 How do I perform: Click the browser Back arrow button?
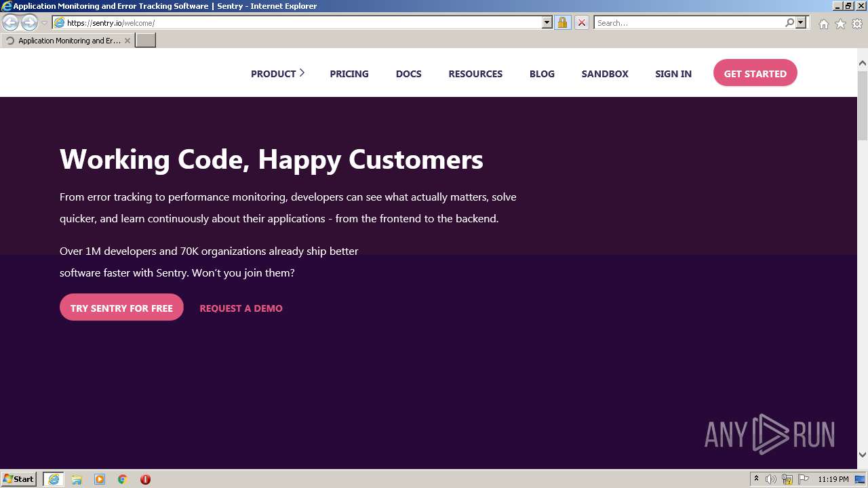click(11, 23)
